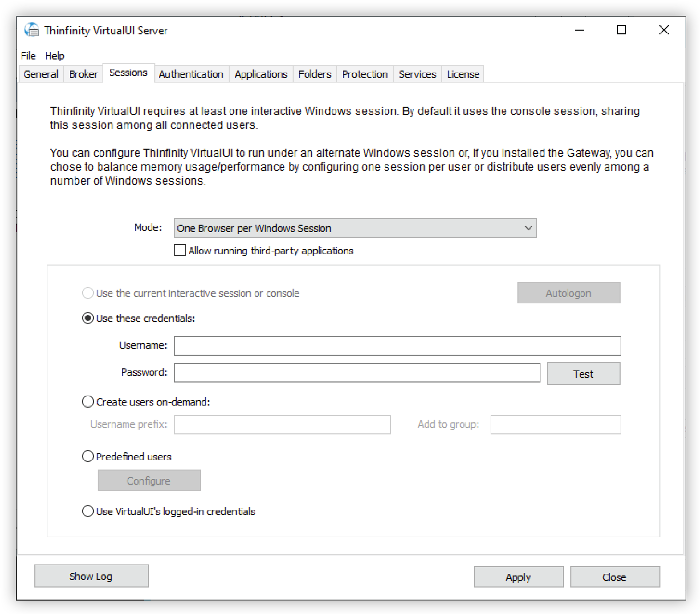
Task: Go to the Services tab
Action: click(417, 74)
